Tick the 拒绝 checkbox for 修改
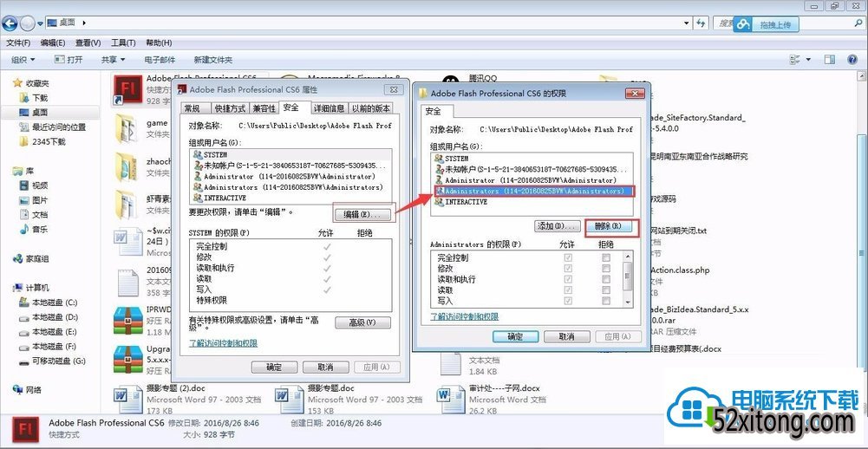This screenshot has height=449, width=868. (606, 269)
